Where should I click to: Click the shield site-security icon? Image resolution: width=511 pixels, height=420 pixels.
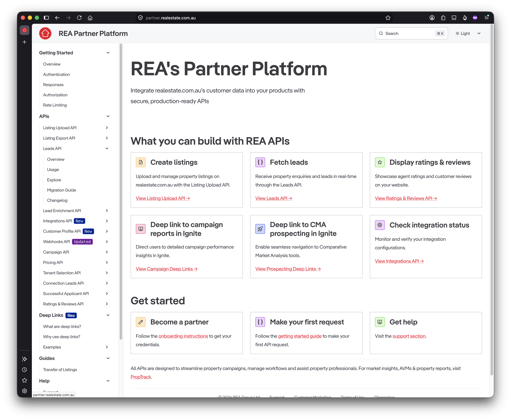coord(140,18)
